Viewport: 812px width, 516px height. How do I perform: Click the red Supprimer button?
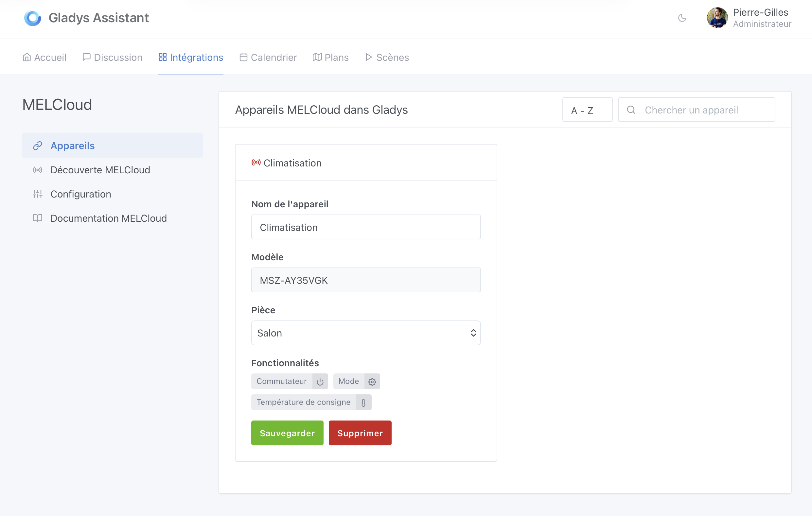pos(360,433)
